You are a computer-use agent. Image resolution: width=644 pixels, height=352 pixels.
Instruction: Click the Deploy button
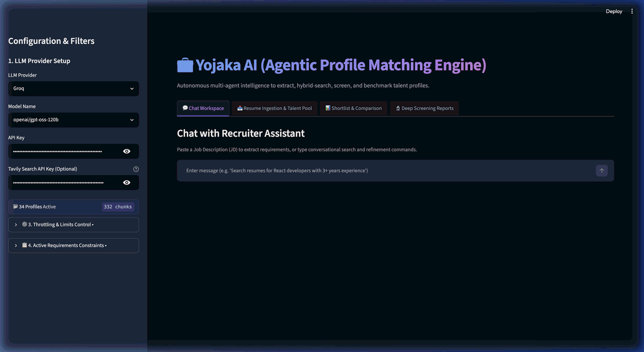click(x=614, y=11)
